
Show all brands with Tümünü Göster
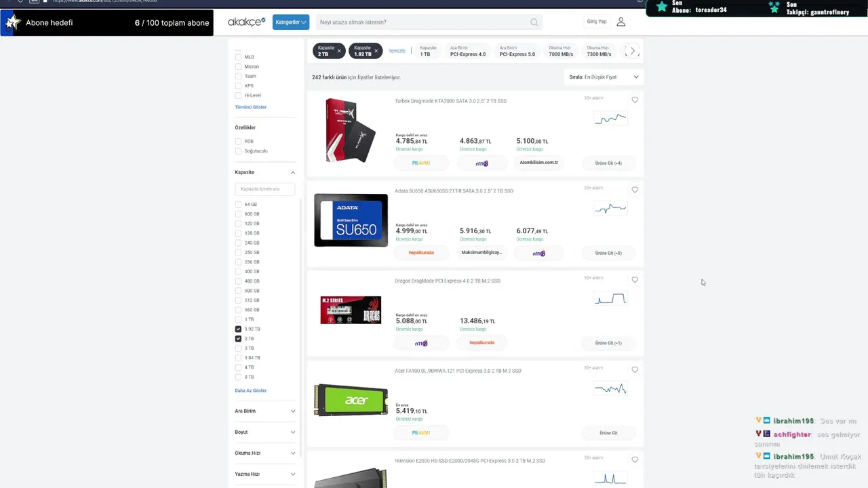(x=251, y=107)
